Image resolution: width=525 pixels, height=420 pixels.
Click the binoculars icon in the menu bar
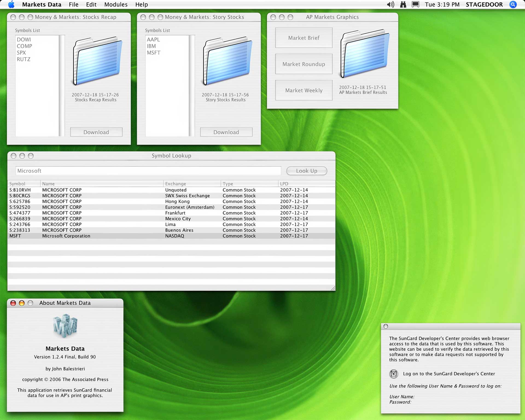click(x=403, y=4)
